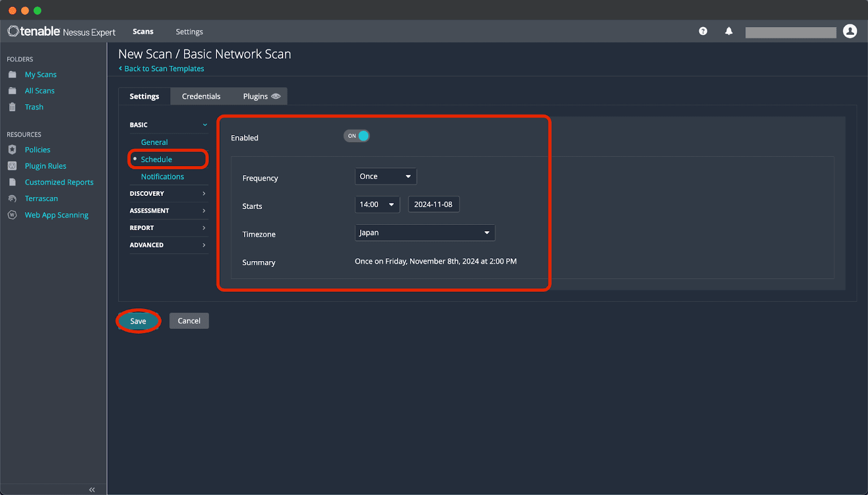Collapse the sidebar with double-chevron icon
The height and width of the screenshot is (495, 868).
(x=92, y=490)
